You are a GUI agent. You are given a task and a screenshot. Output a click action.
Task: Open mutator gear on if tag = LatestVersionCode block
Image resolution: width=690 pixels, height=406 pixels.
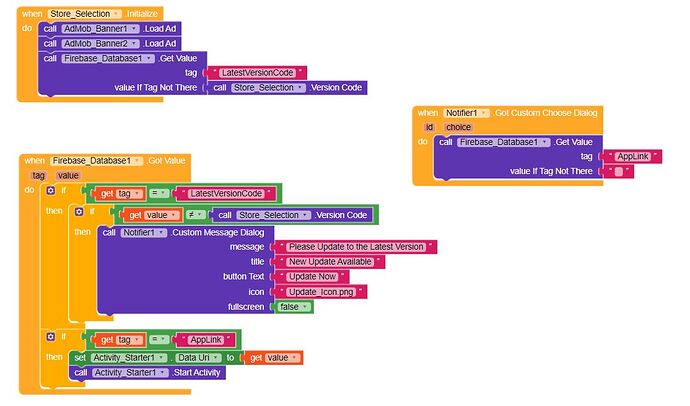pyautogui.click(x=51, y=190)
